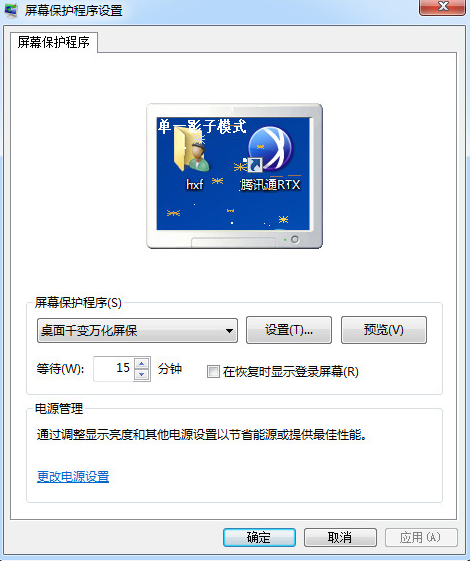Confirm with the 确定 button

point(259,537)
